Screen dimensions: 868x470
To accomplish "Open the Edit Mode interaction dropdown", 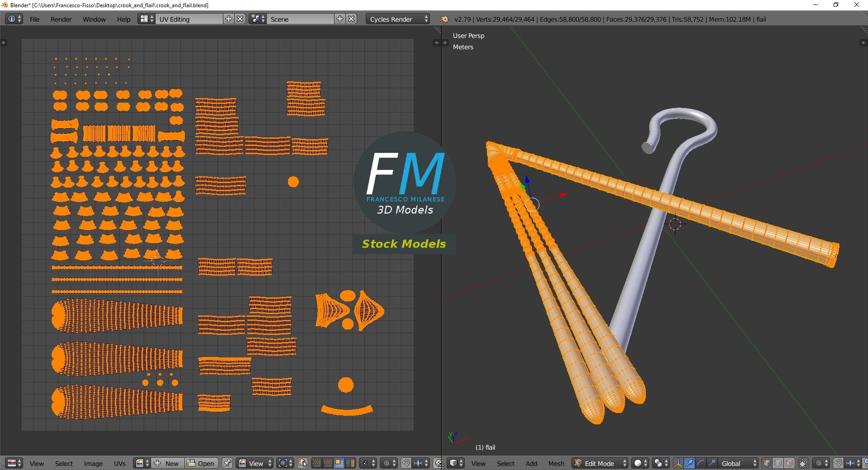I will pyautogui.click(x=599, y=463).
